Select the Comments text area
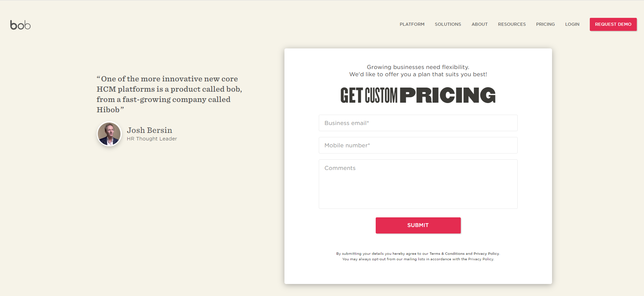This screenshot has height=296, width=644. [x=418, y=184]
